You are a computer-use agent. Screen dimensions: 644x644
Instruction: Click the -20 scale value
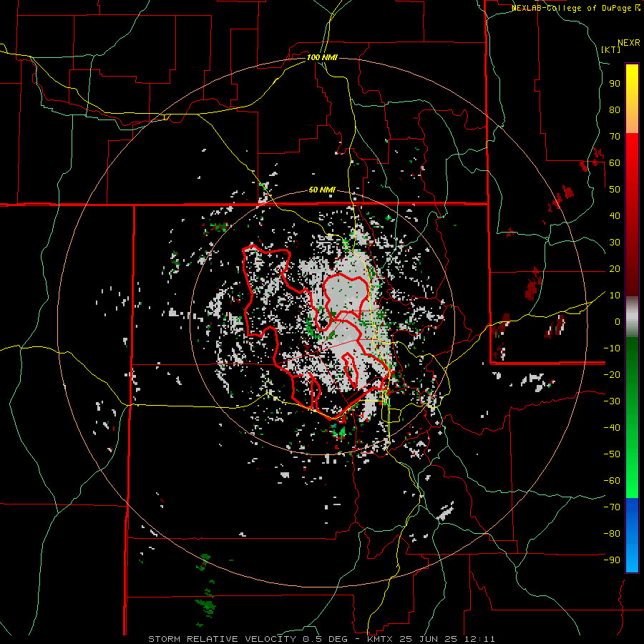[x=613, y=375]
